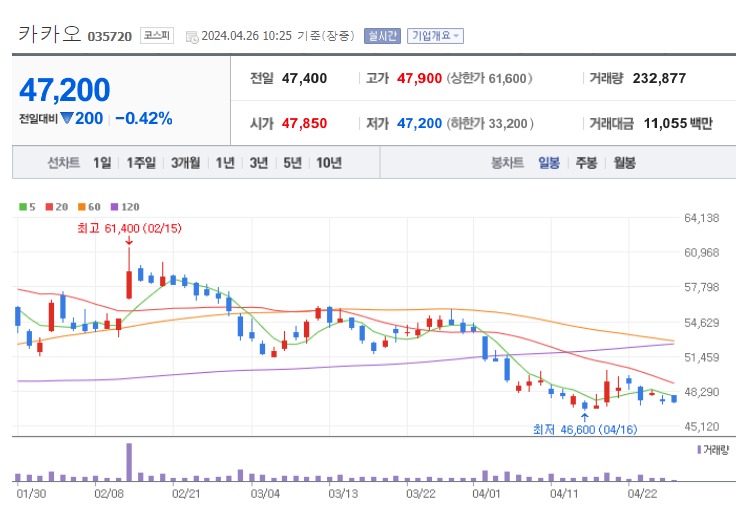Image resolution: width=736 pixels, height=522 pixels.
Task: Click the tallest volume bar in mid-February
Action: pyautogui.click(x=129, y=462)
